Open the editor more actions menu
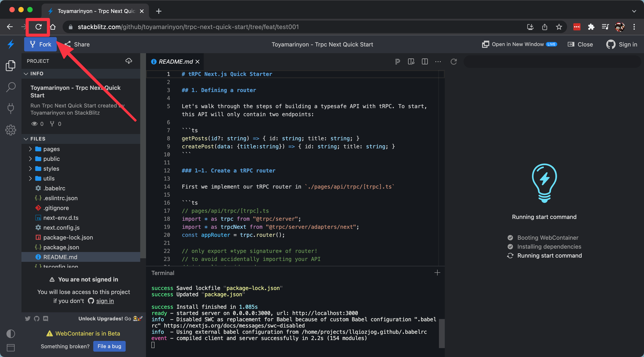The image size is (644, 357). pos(438,61)
